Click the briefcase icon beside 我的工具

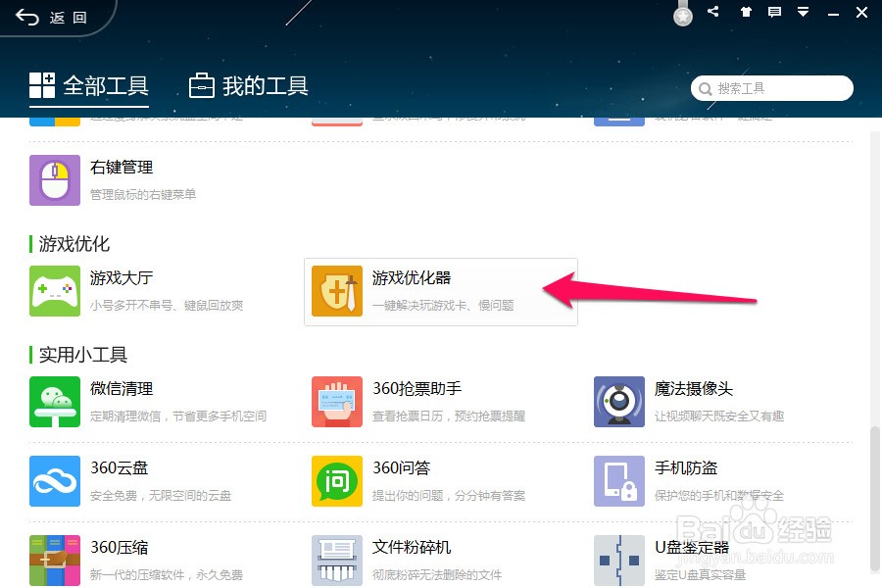tap(201, 85)
